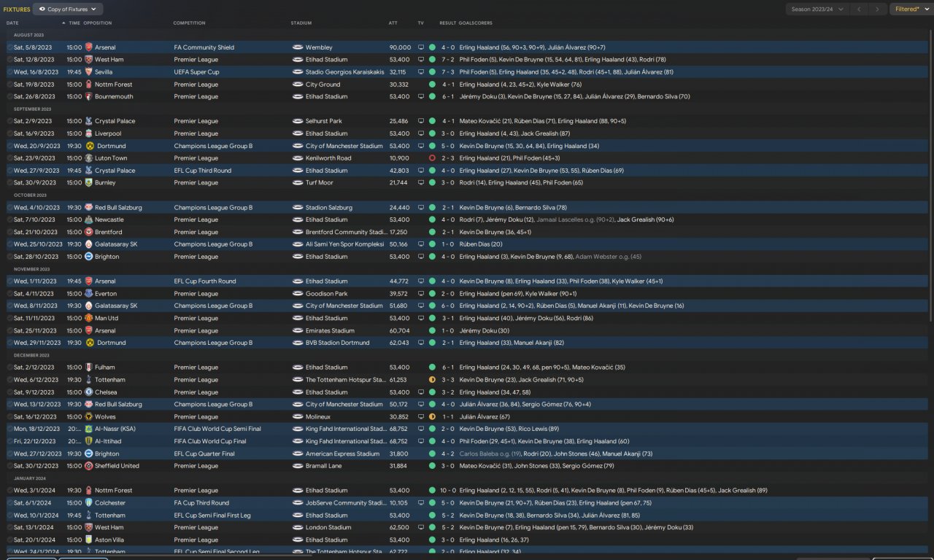
Task: Open the Filtered* filter dropdown
Action: point(911,9)
